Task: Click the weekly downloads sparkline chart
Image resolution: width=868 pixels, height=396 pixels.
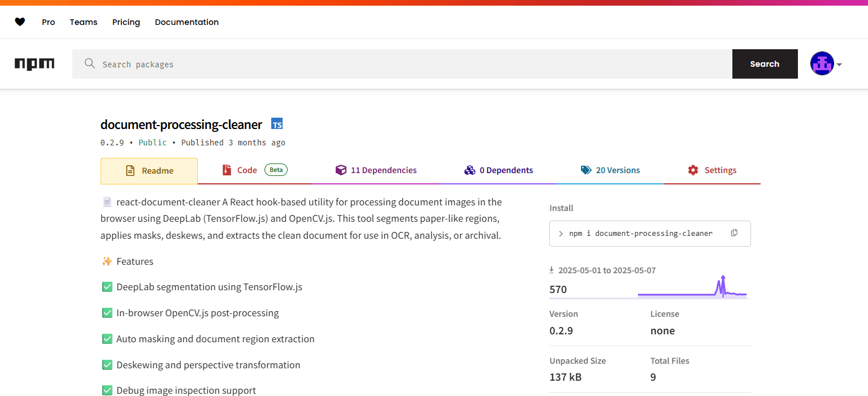Action: (x=692, y=286)
